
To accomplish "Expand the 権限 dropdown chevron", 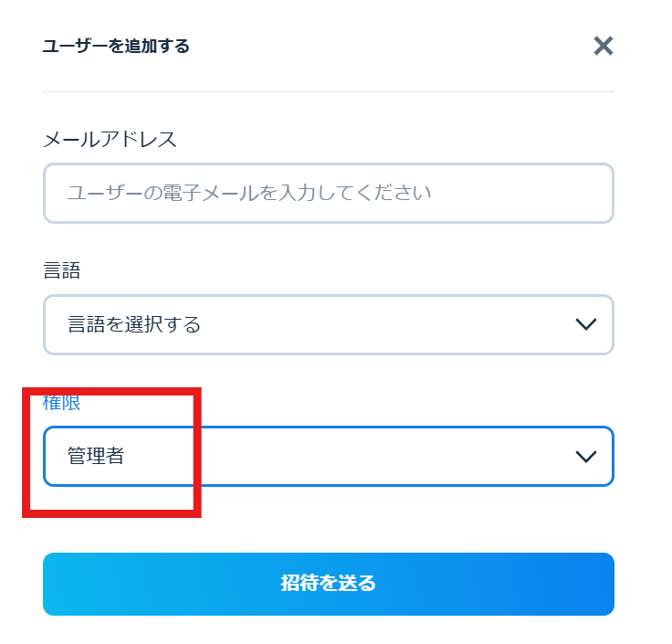I will pyautogui.click(x=586, y=456).
